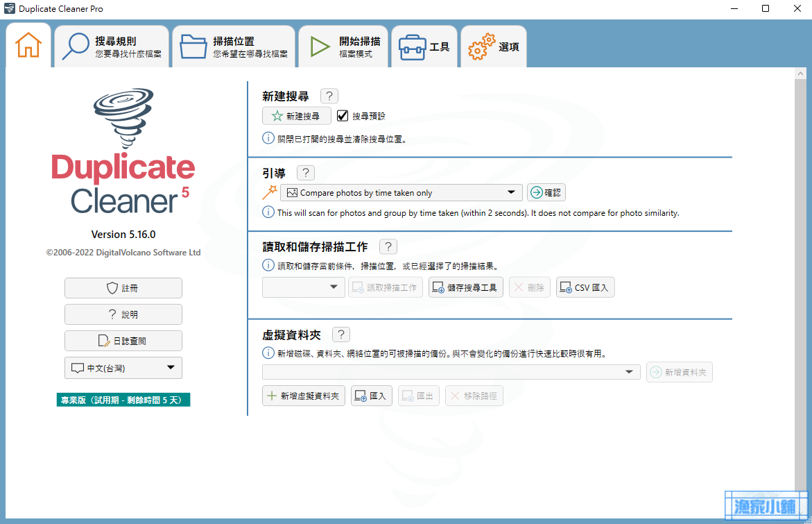Screen dimensions: 812x524
Task: Click the help icon beside 讀取和儲存掃描工作
Action: pos(388,246)
